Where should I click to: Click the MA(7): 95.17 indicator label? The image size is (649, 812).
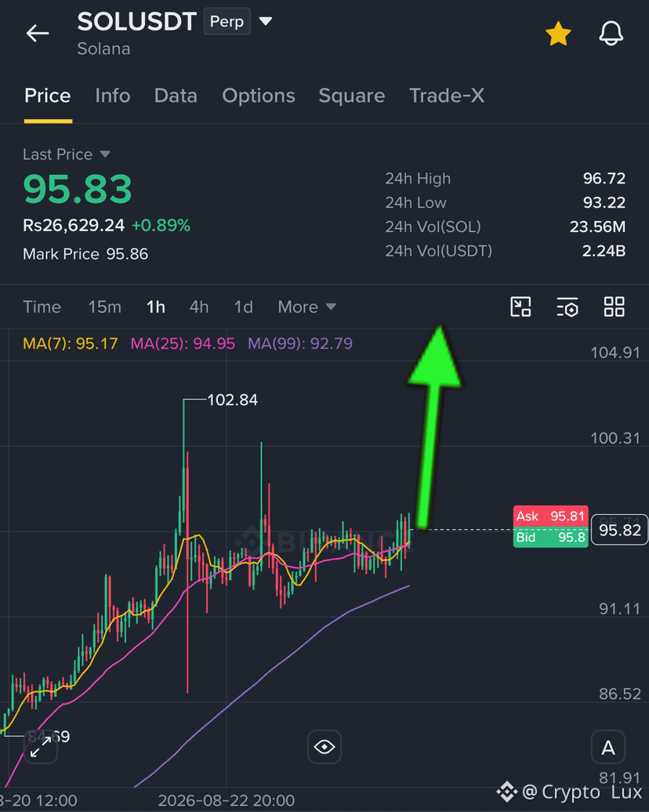tap(71, 343)
